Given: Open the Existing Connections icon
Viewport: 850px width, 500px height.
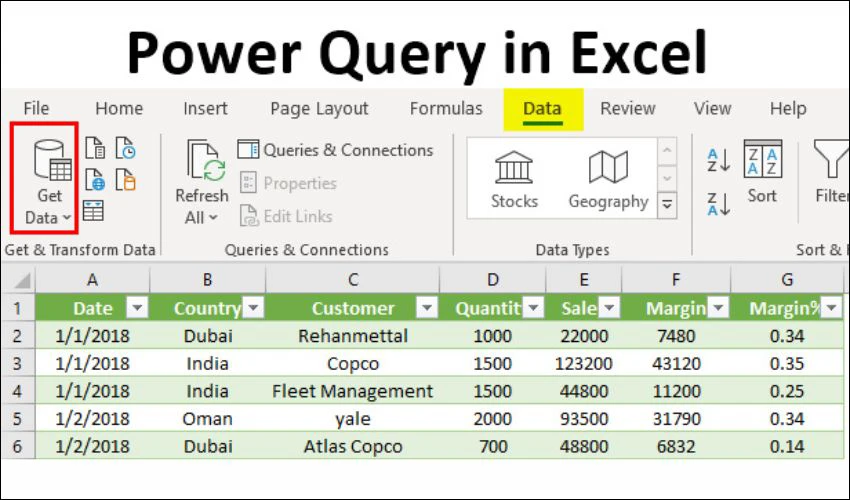Looking at the screenshot, I should coord(126,180).
